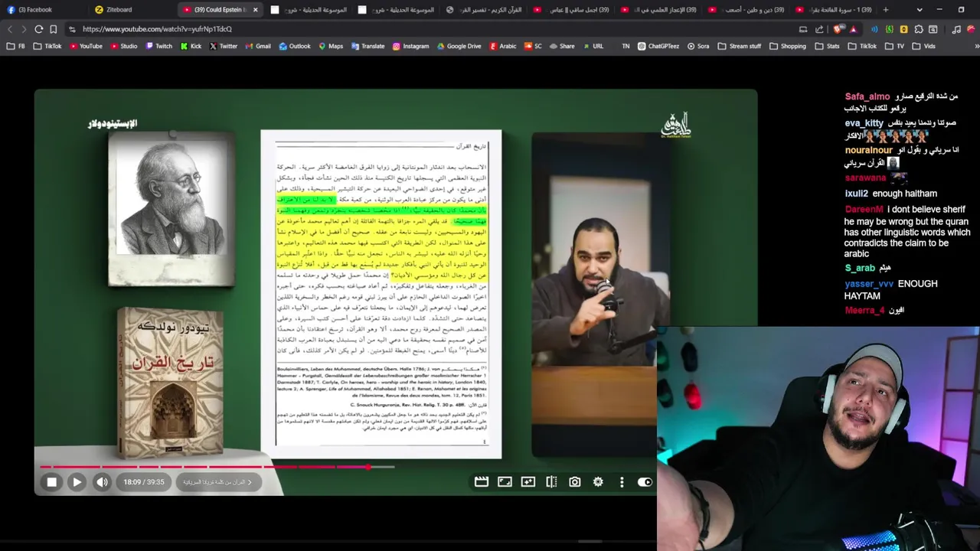Click the sparkle picture icon in player
Viewport: 980px width, 551px height.
pyautogui.click(x=528, y=482)
